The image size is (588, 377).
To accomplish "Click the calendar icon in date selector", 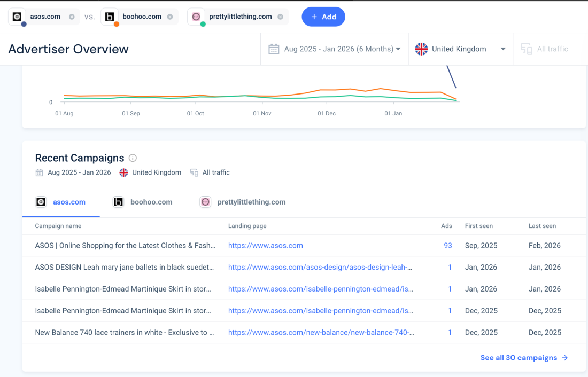I will [x=274, y=49].
